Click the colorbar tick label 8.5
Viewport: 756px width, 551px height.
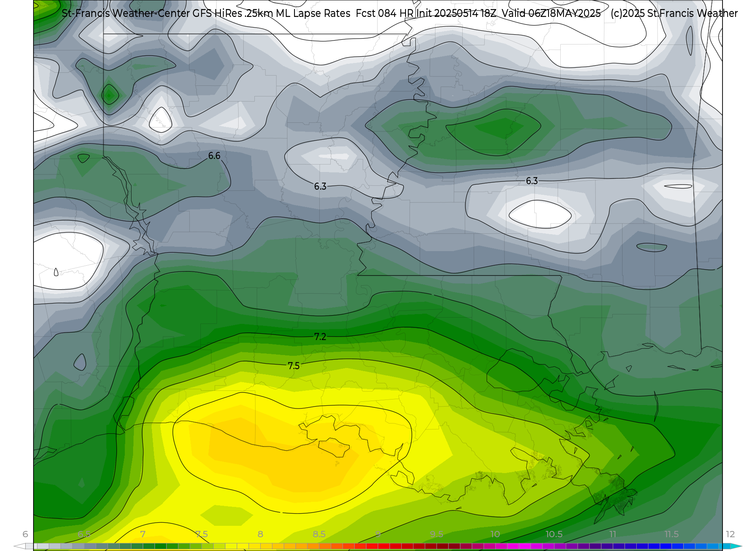click(x=319, y=534)
